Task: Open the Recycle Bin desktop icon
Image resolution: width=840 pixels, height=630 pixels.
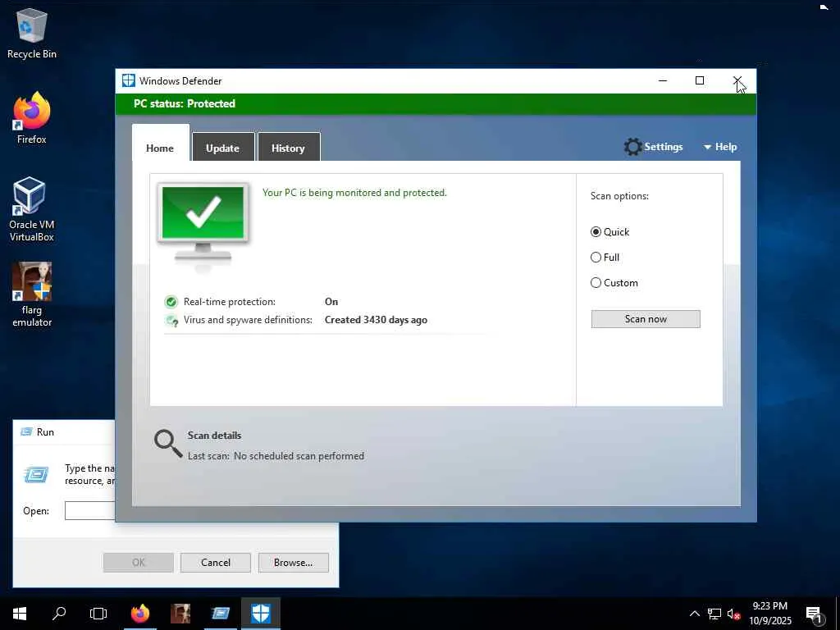Action: tap(32, 33)
